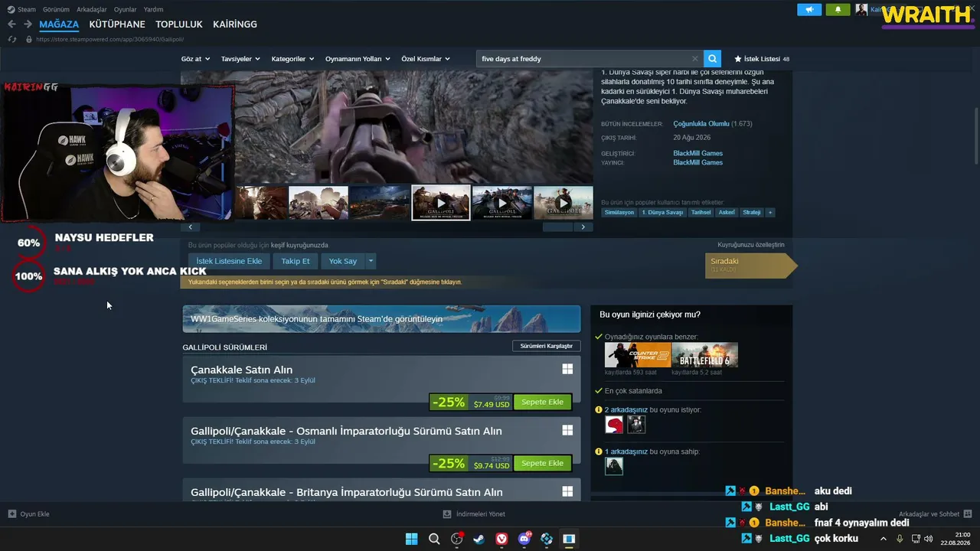The width and height of the screenshot is (980, 551).
Task: Go forward with the right navigation arrow
Action: coord(28,24)
